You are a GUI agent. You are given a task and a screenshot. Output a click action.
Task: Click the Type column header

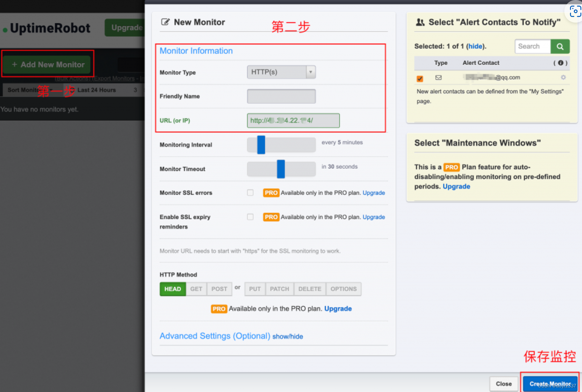[x=441, y=63]
